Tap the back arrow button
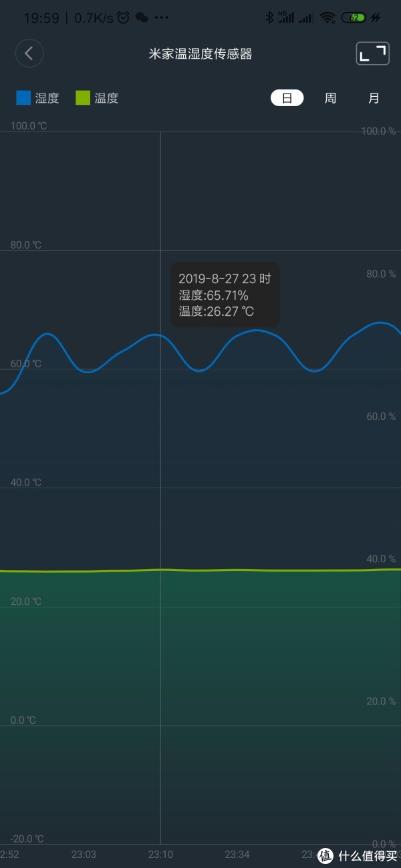The height and width of the screenshot is (868, 401). pyautogui.click(x=29, y=54)
